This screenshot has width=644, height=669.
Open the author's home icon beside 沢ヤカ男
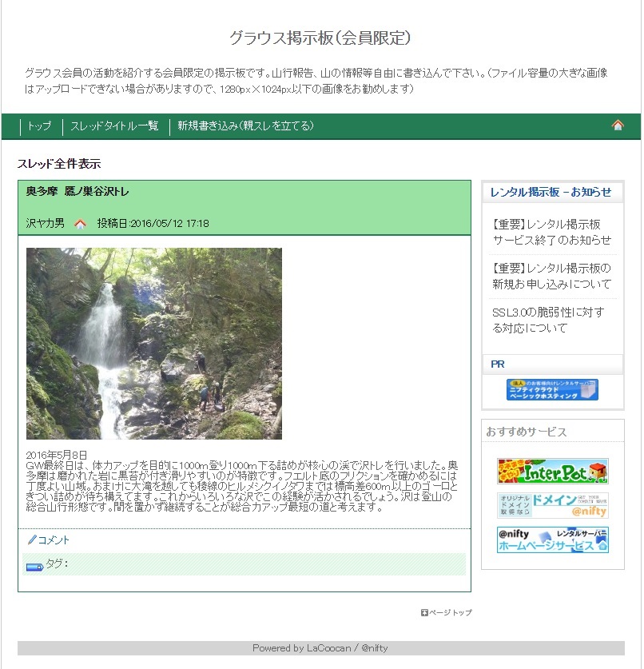[x=80, y=224]
